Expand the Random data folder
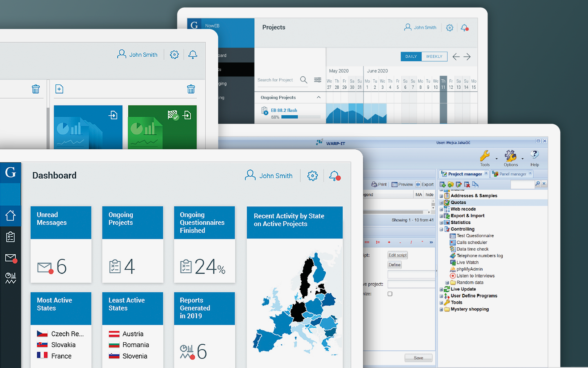Viewport: 588px width, 368px height. [447, 283]
